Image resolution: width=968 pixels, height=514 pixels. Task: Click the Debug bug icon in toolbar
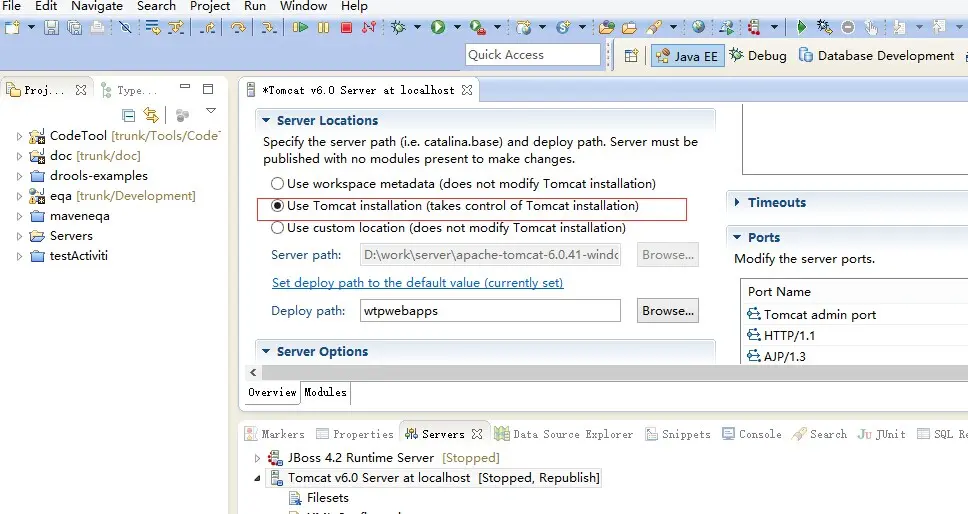pyautogui.click(x=398, y=27)
